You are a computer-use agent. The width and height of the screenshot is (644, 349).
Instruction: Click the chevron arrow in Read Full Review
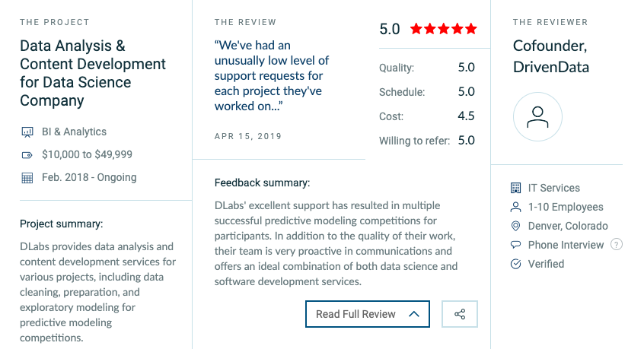point(414,314)
